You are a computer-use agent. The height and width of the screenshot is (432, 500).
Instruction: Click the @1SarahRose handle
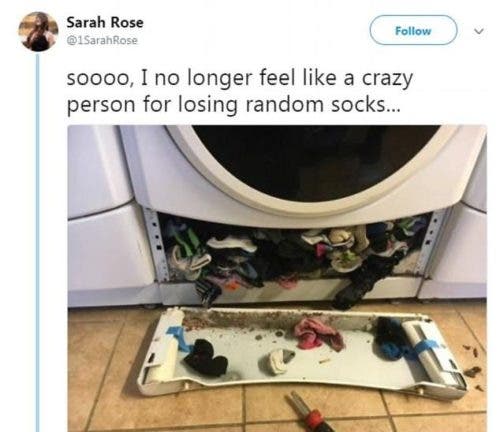102,40
